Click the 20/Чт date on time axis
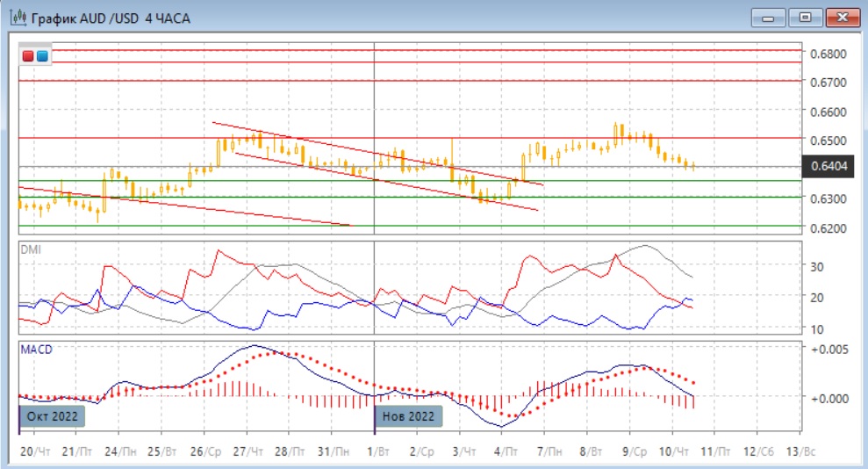This screenshot has height=469, width=868. point(32,451)
